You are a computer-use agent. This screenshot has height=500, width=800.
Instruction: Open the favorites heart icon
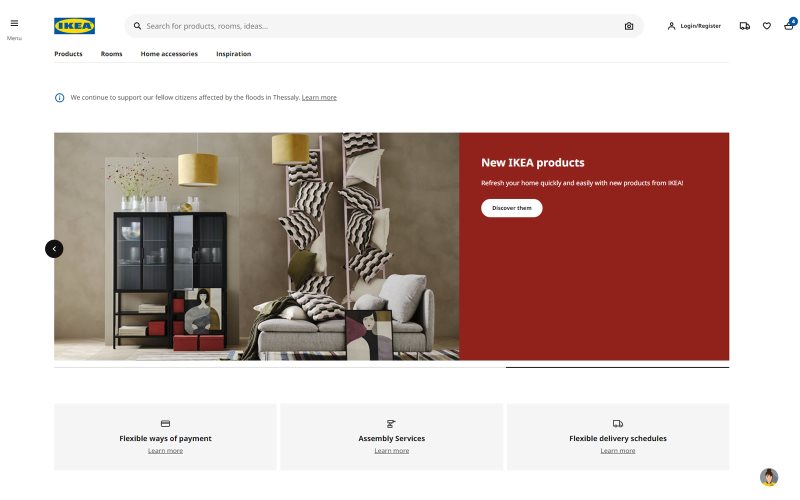(766, 26)
